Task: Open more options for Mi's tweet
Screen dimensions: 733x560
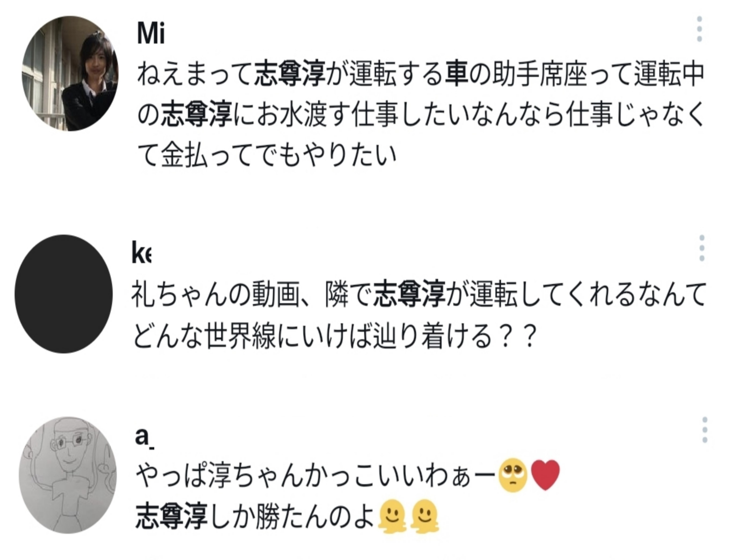Action: [x=699, y=29]
